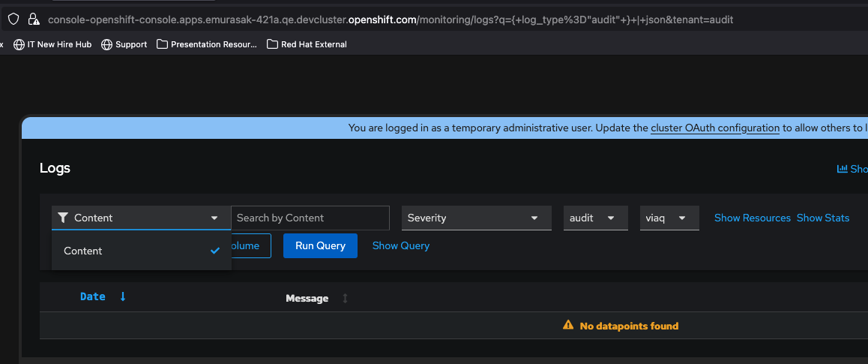Collapse the Content filter type dropdown
This screenshot has width=868, height=364.
pos(141,218)
